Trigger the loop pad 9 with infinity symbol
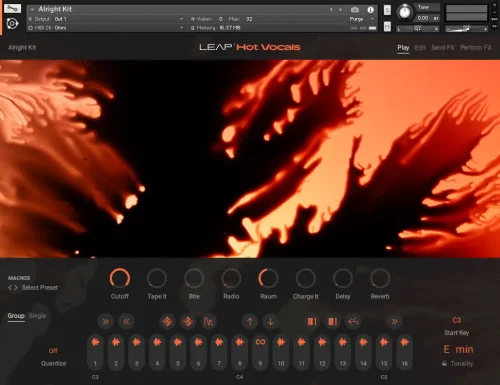This screenshot has width=500, height=385. [260, 352]
